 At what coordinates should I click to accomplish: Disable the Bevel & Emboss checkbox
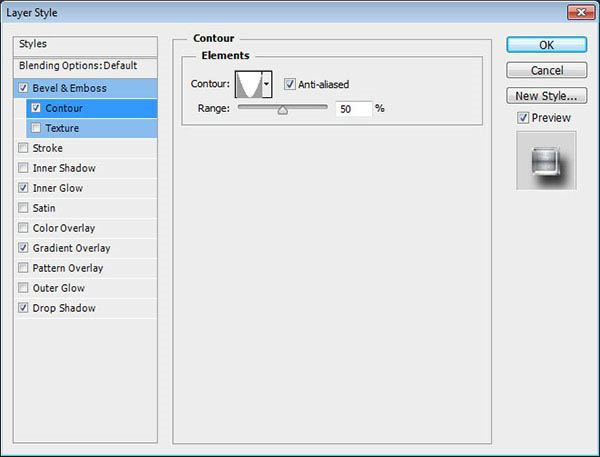[23, 88]
